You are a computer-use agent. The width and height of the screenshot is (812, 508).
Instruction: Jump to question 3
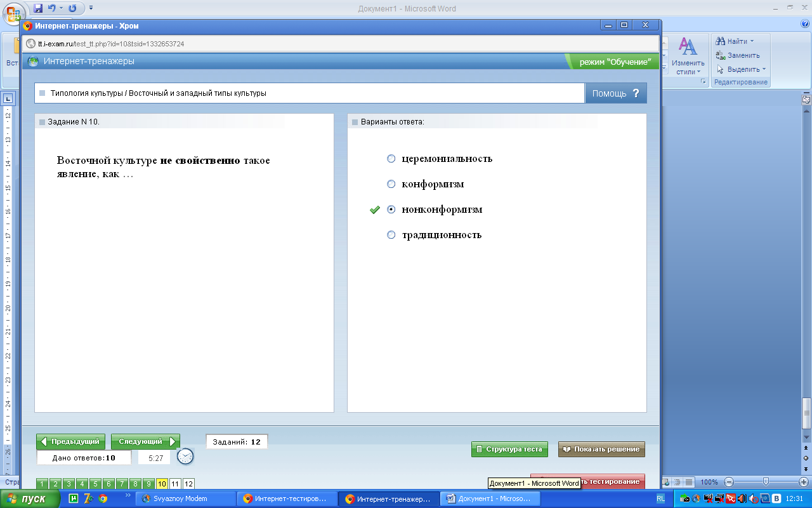coord(69,484)
